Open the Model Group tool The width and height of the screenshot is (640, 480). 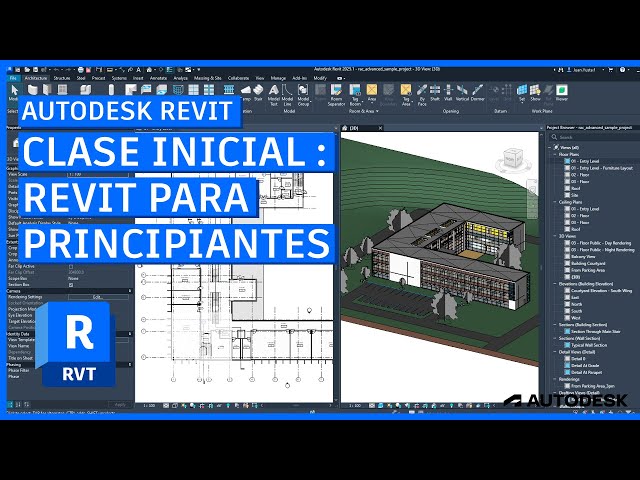point(303,95)
